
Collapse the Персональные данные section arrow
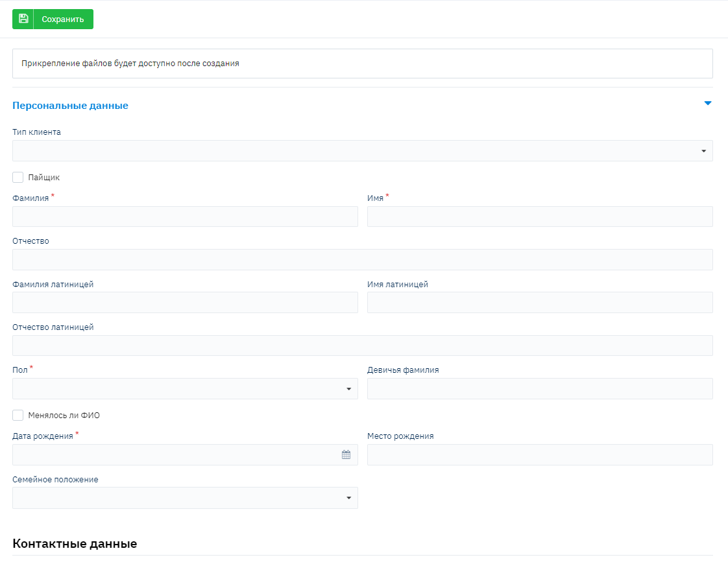(708, 104)
